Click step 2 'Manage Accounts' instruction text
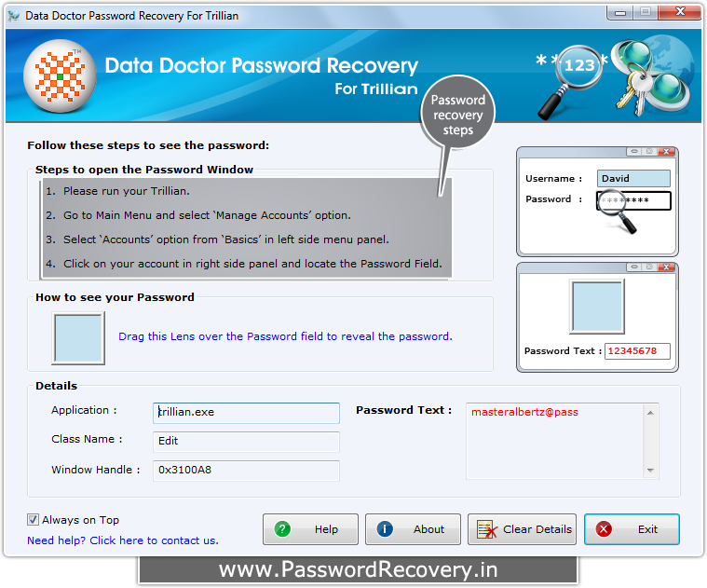This screenshot has width=707, height=588. (x=198, y=215)
